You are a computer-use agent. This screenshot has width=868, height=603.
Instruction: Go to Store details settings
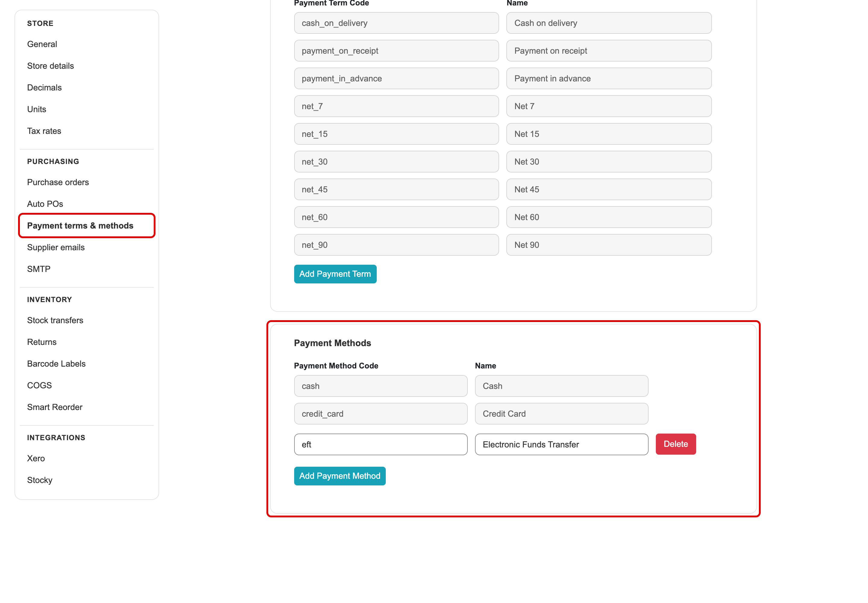point(50,66)
